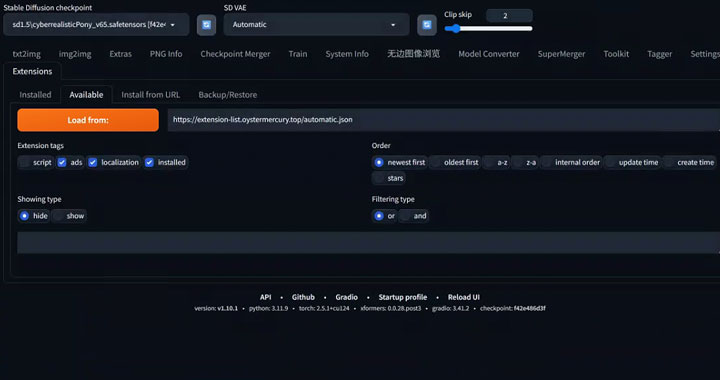
Task: Open the System Info tab
Action: (347, 54)
